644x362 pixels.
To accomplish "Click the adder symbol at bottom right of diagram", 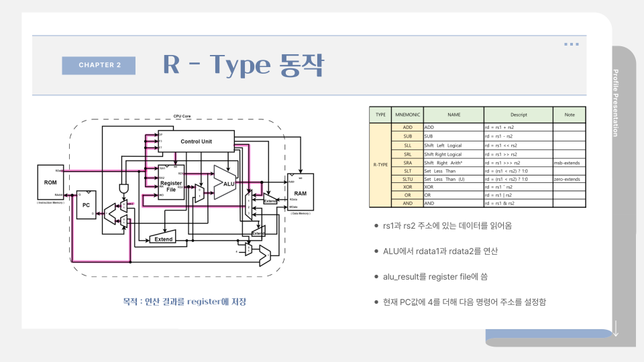I will [265, 255].
